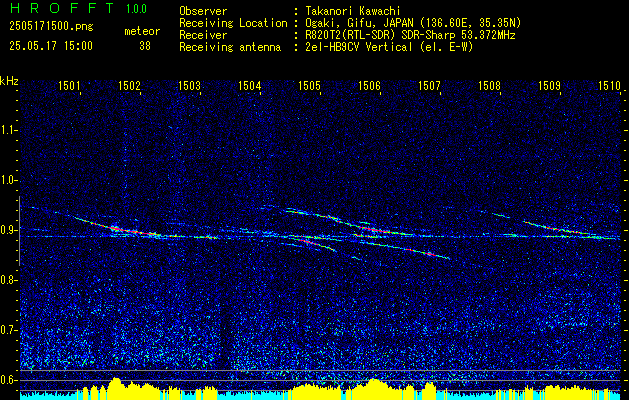The width and height of the screenshot is (629, 400).
Task: Click the 1507 time marker
Action: coord(430,85)
